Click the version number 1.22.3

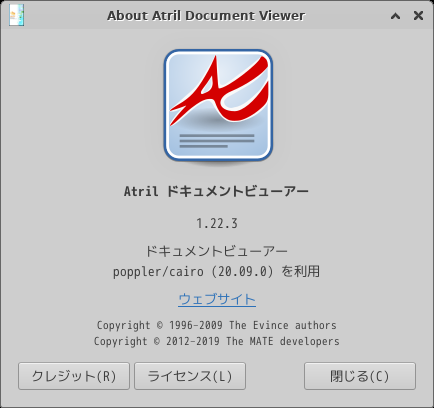pyautogui.click(x=217, y=223)
